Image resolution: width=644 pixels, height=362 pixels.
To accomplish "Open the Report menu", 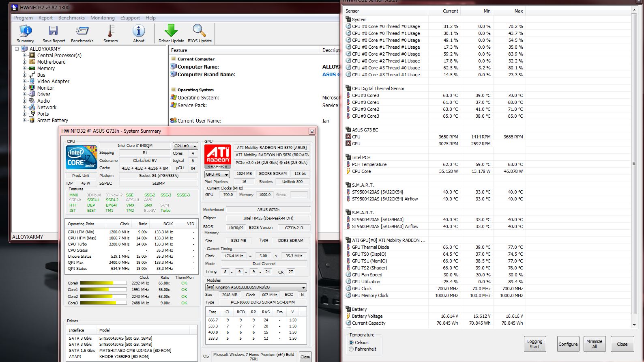I will [45, 18].
